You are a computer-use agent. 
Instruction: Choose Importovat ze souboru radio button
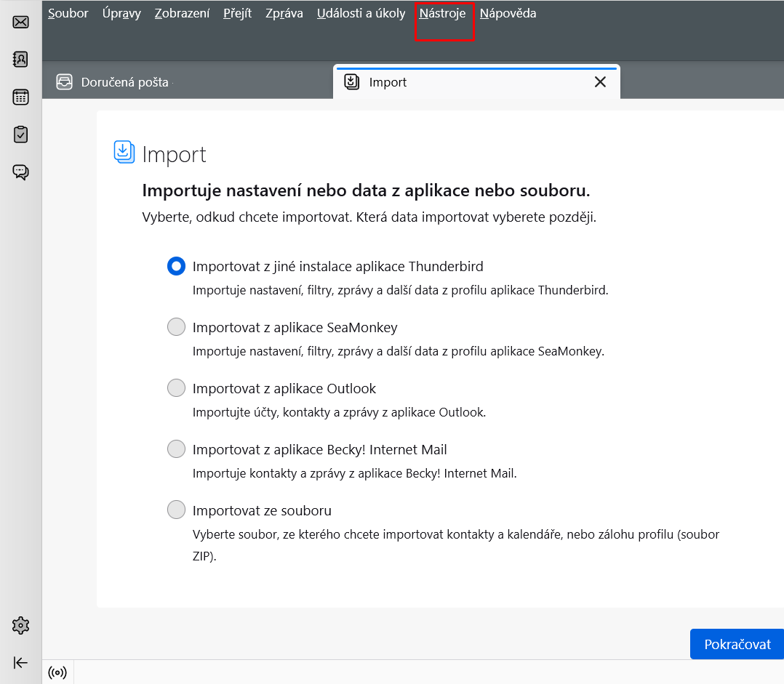176,510
